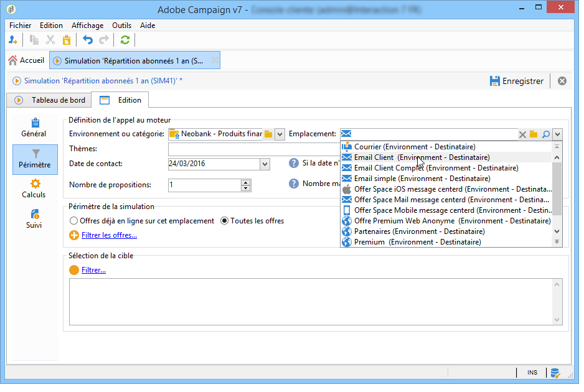Viewport: 584px width, 392px height.
Task: Click the Nombre de propositions field
Action: click(204, 185)
